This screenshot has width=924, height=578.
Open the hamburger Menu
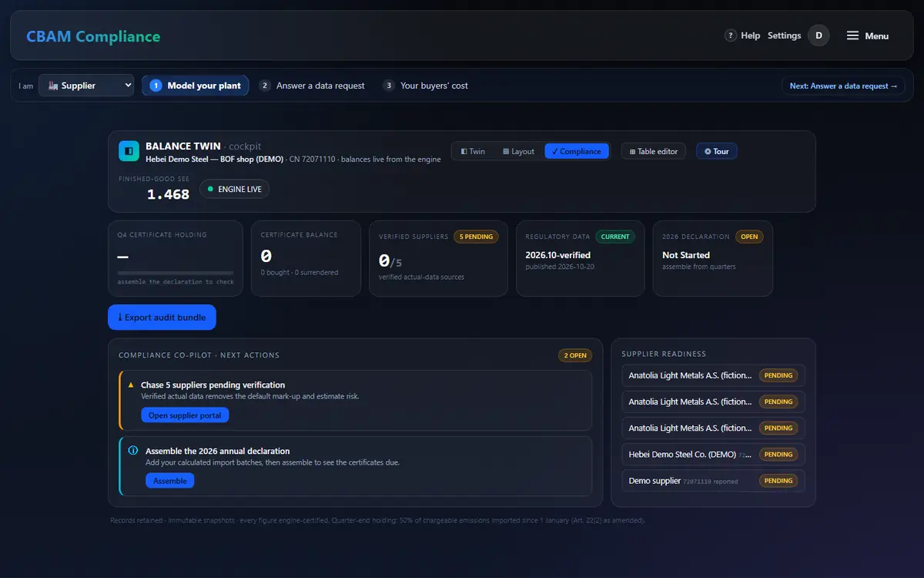coord(868,35)
